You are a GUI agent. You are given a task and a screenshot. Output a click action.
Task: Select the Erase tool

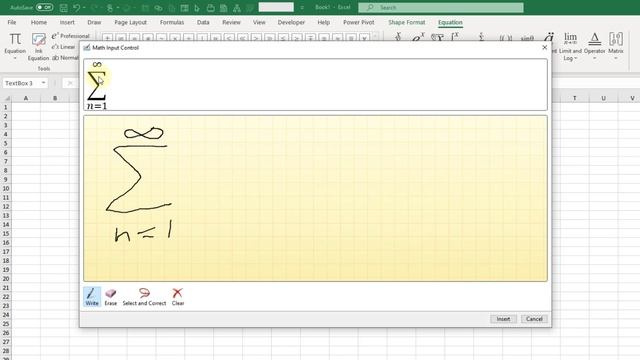pyautogui.click(x=111, y=297)
